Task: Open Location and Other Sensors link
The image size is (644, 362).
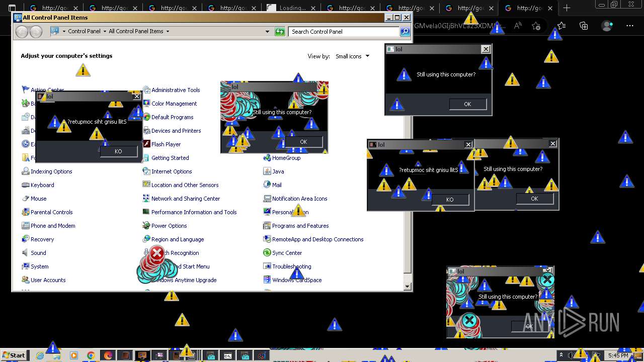Action: [185, 185]
